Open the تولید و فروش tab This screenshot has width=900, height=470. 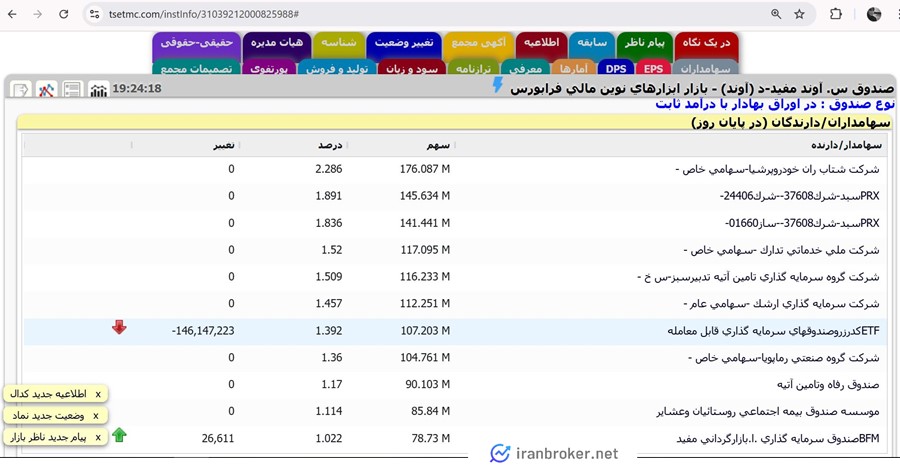(337, 68)
